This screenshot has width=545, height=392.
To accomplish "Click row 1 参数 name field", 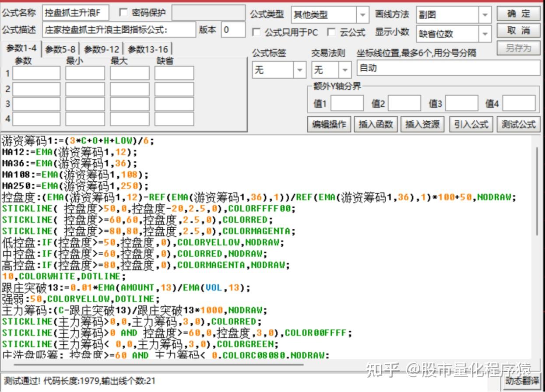I will 36,73.
